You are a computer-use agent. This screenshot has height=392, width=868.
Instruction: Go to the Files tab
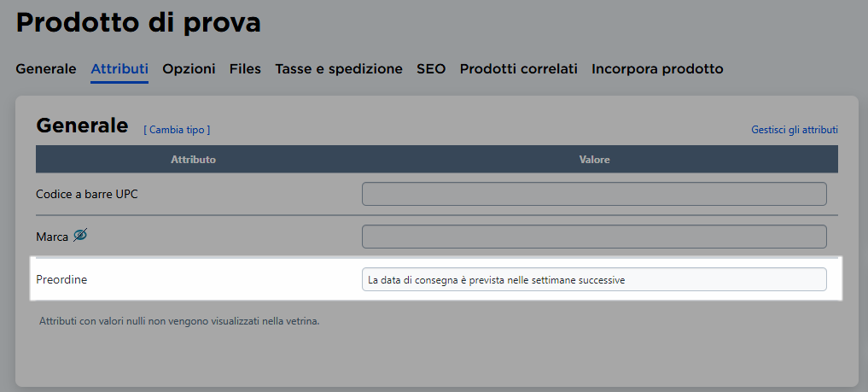point(245,69)
